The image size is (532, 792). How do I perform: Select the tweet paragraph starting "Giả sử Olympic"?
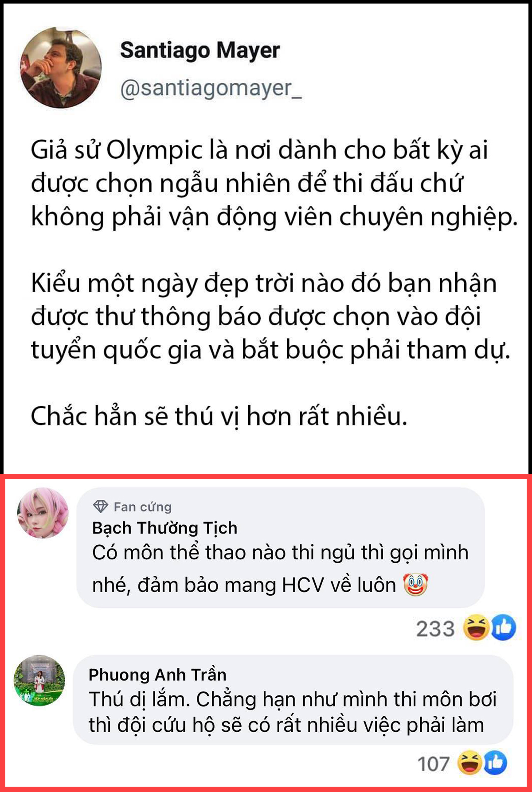click(274, 183)
